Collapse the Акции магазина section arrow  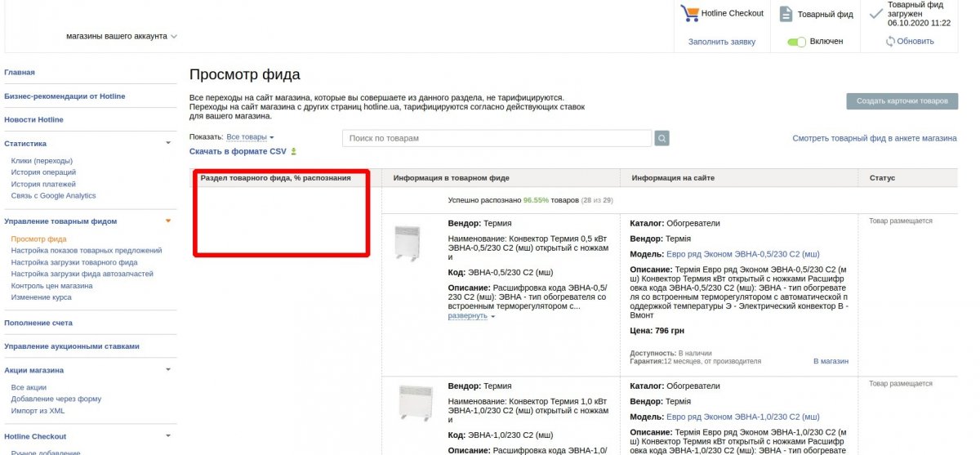coord(168,370)
